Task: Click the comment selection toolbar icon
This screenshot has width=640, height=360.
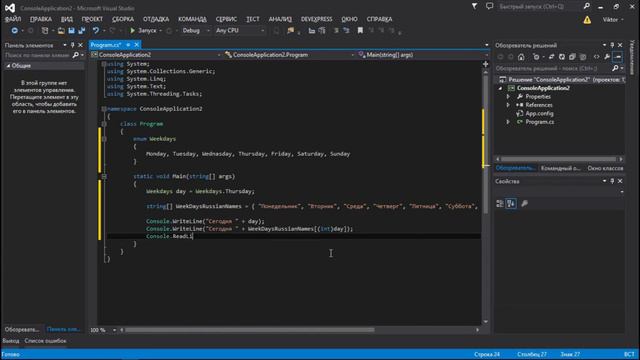Action: pyautogui.click(x=336, y=31)
